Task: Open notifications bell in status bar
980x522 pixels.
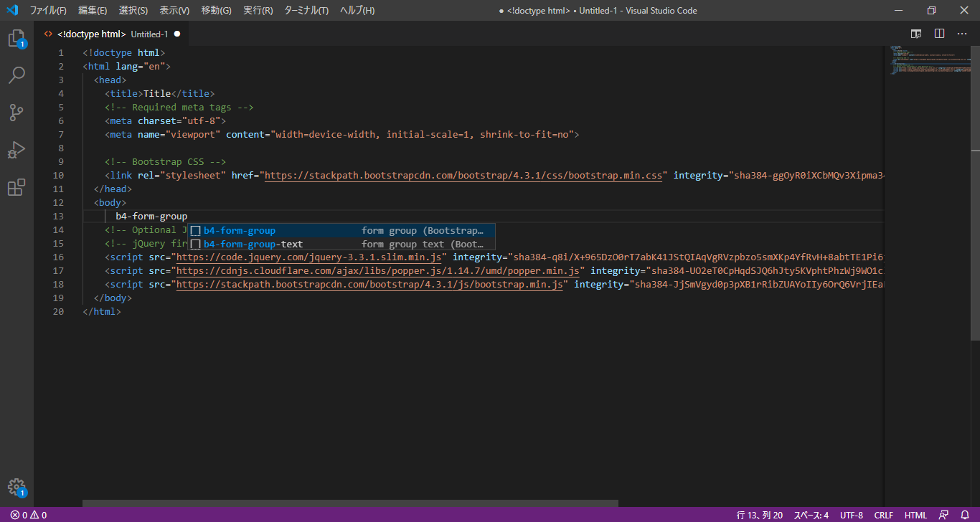Action: tap(965, 515)
